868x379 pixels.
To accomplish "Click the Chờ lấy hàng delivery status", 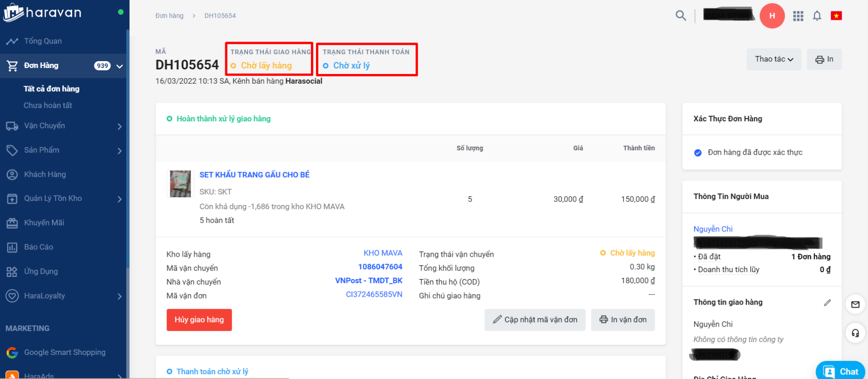I will pos(266,66).
